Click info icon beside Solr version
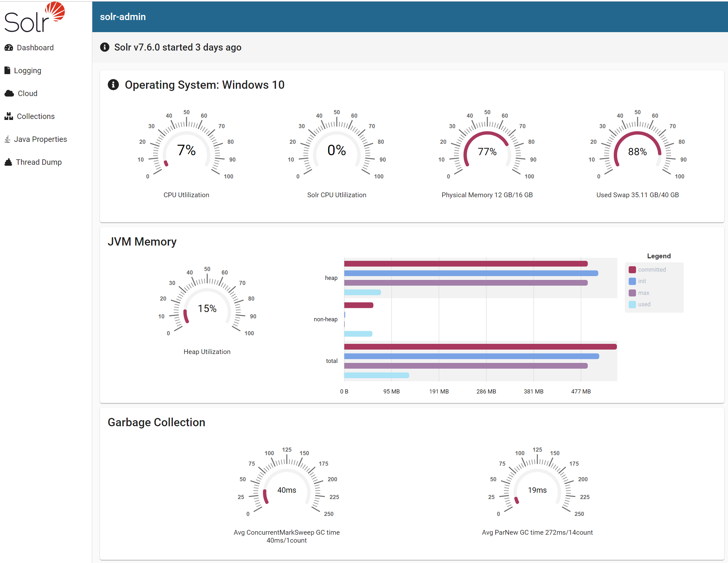The width and height of the screenshot is (728, 563). [x=105, y=47]
